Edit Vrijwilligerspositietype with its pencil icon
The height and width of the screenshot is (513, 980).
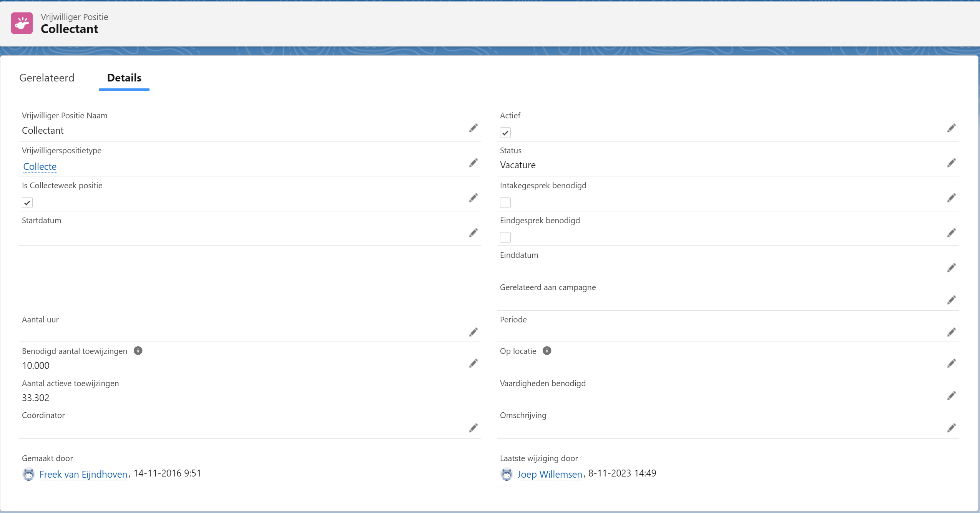pyautogui.click(x=473, y=163)
